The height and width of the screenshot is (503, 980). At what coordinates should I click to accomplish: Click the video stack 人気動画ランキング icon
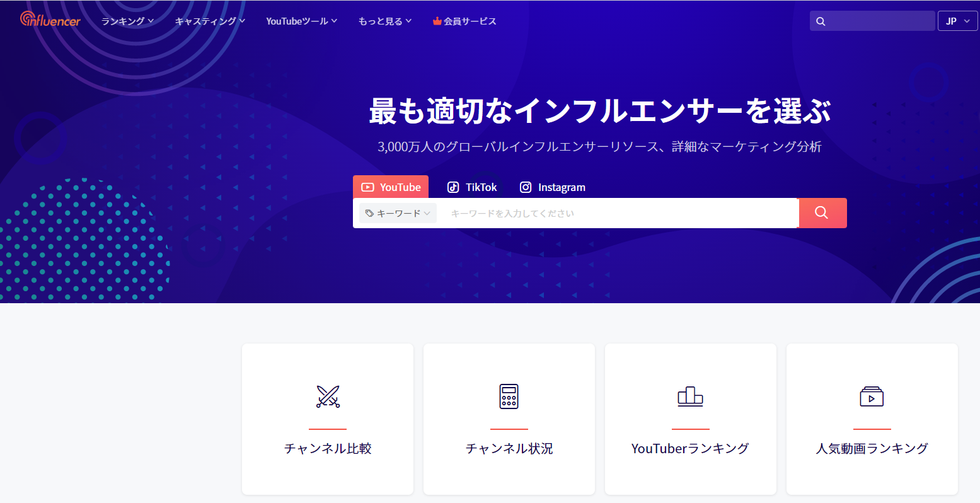[x=872, y=396]
